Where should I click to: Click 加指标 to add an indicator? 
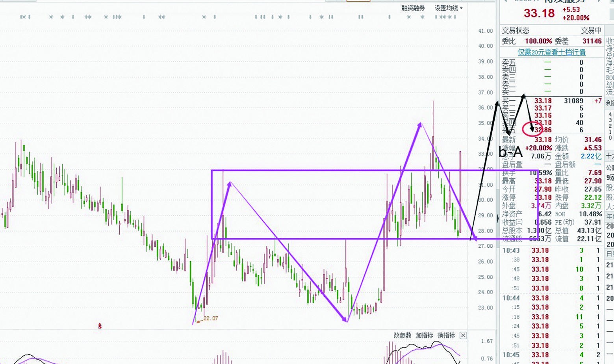pos(424,335)
